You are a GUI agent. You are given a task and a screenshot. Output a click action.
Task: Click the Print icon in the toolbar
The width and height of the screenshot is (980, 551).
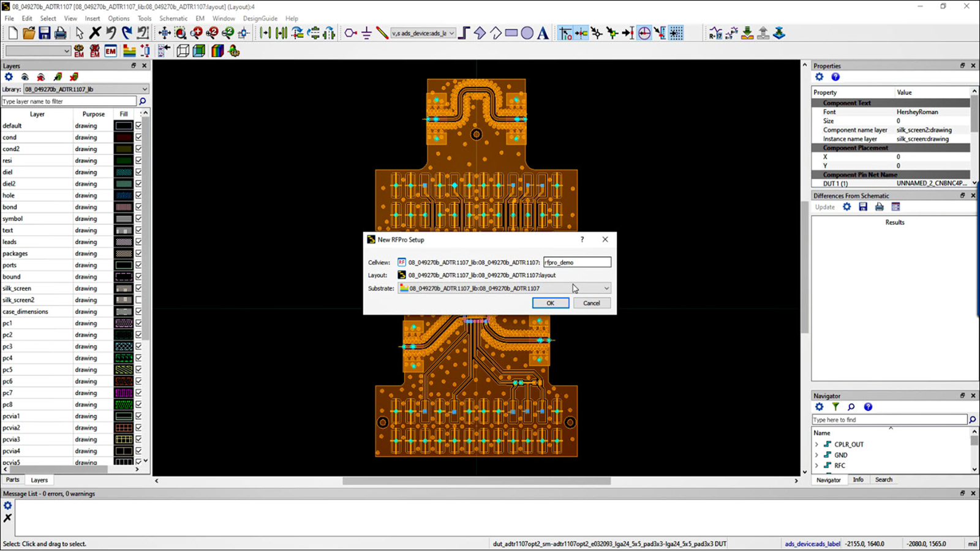(60, 33)
